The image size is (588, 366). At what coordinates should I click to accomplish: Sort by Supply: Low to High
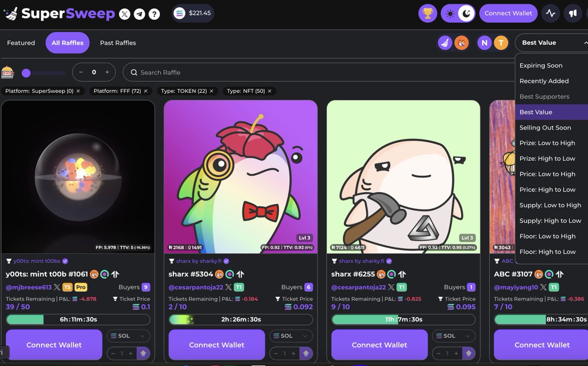(551, 205)
